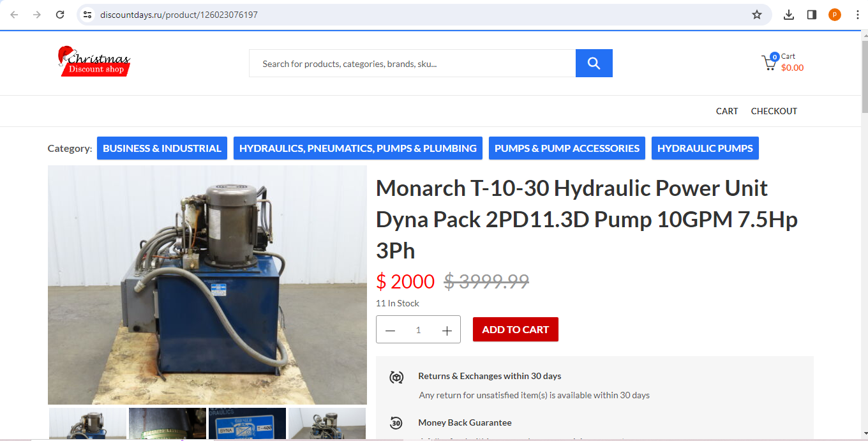Click the '11 In Stock' text
This screenshot has width=868, height=441.
(398, 303)
